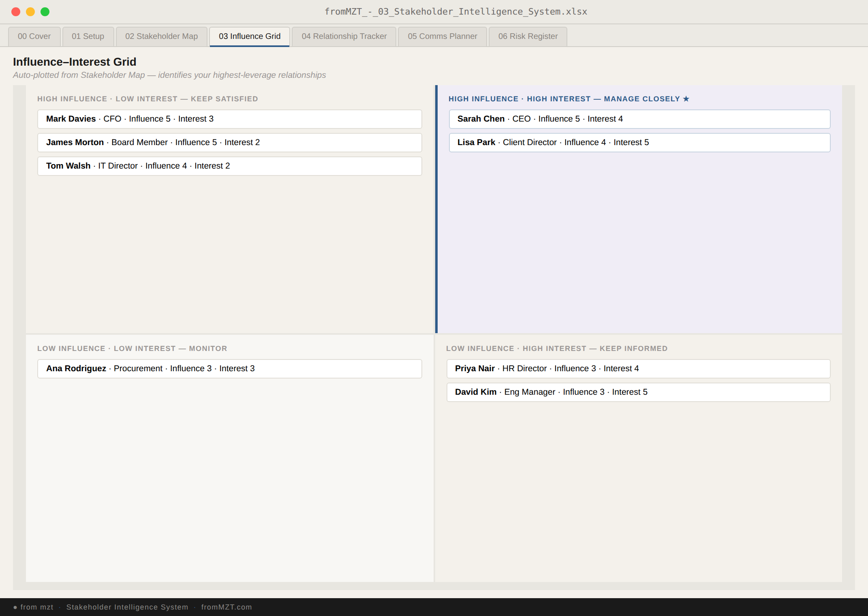Click the green maximize window button

point(45,12)
